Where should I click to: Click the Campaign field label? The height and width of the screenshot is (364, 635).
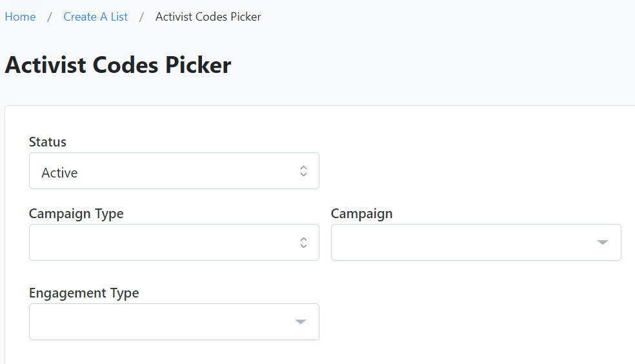361,214
